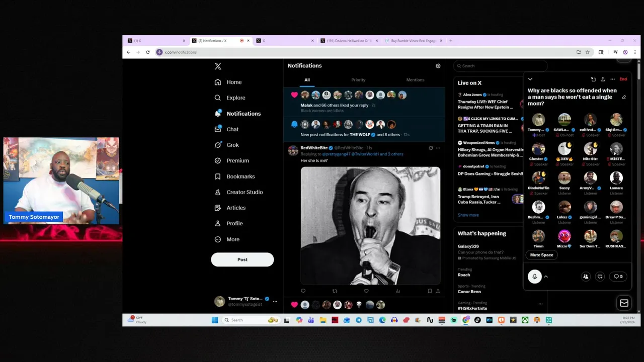This screenshot has width=644, height=362.
Task: Switch to the DeAnna Halliwell on X tab
Action: [350, 41]
